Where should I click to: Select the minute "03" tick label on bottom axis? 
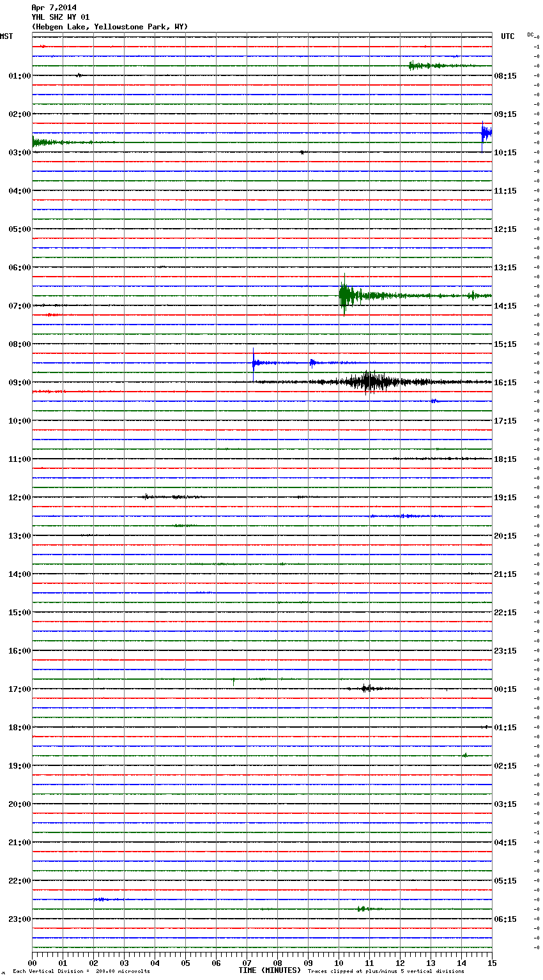pos(124,963)
